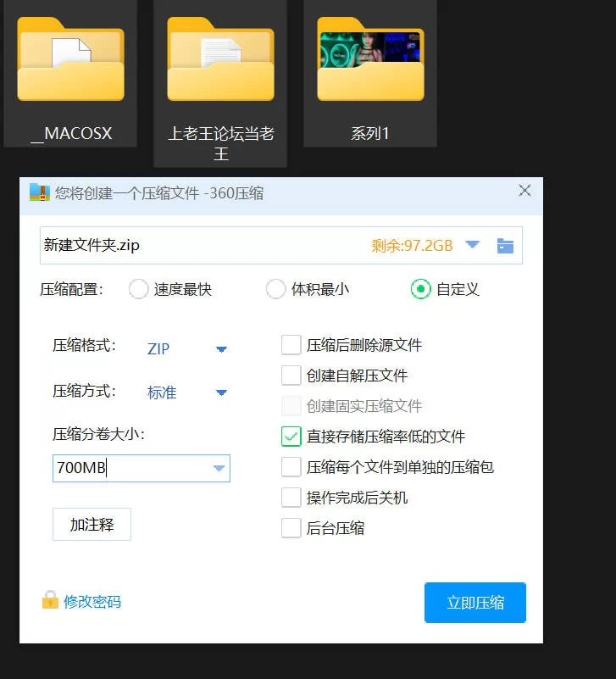Select the 上老王论坛当老王 folder icon
616x679 pixels.
(221, 59)
